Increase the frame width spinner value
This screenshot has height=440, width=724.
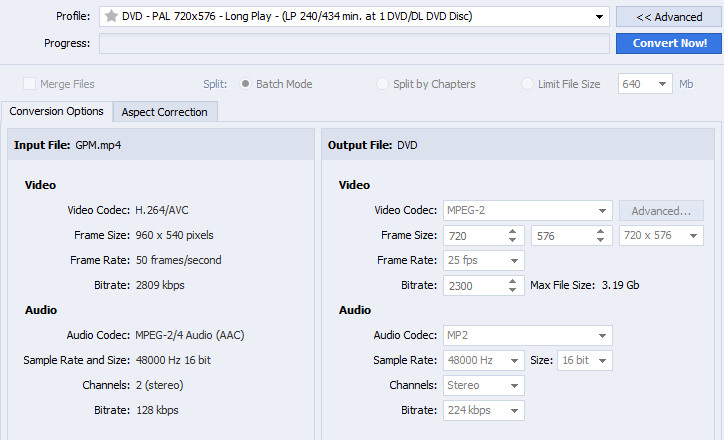click(x=513, y=231)
